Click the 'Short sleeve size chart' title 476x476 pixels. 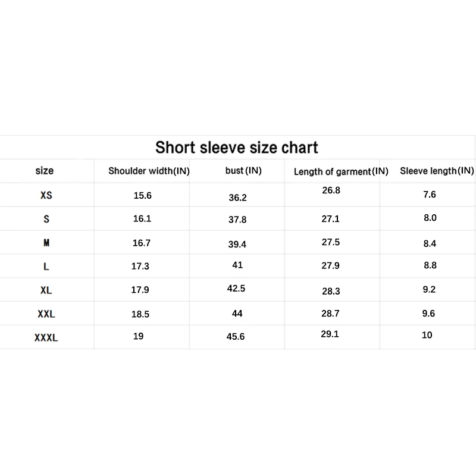pos(237,148)
